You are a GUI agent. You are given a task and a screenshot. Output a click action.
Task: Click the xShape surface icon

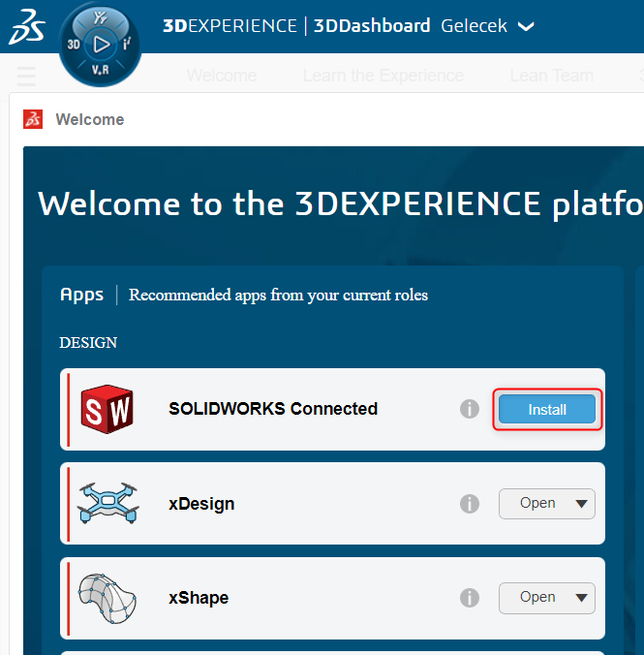(x=107, y=598)
